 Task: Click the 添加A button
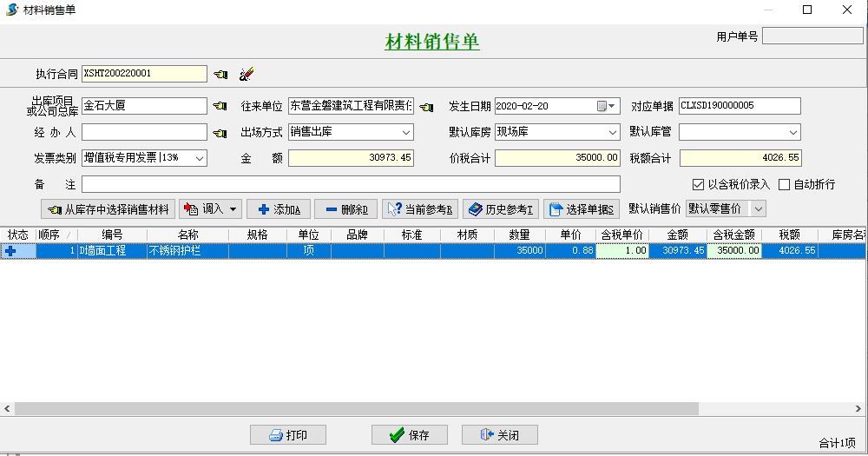click(279, 209)
